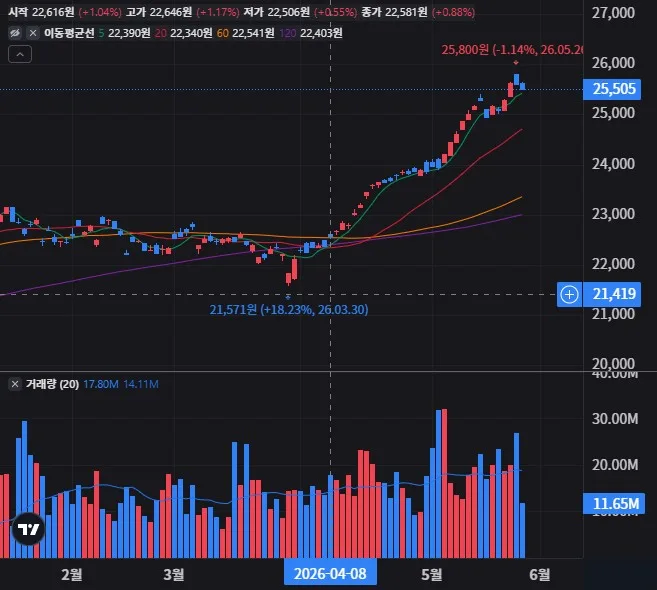Click the volume axis label 11.65M

[x=614, y=503]
